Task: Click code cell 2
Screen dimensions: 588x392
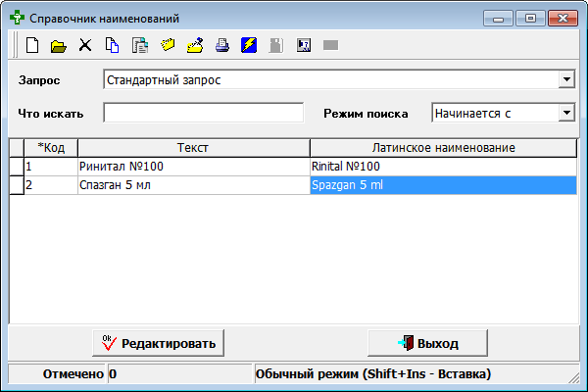Action: (51, 185)
